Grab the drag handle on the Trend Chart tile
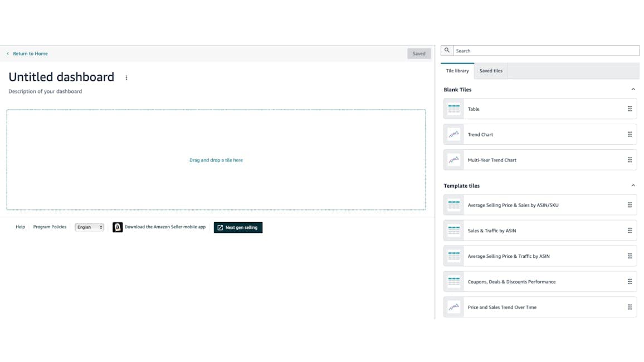 (630, 134)
